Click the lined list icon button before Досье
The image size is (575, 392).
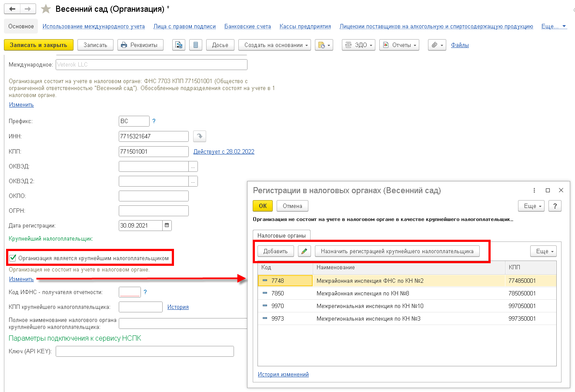(x=196, y=45)
